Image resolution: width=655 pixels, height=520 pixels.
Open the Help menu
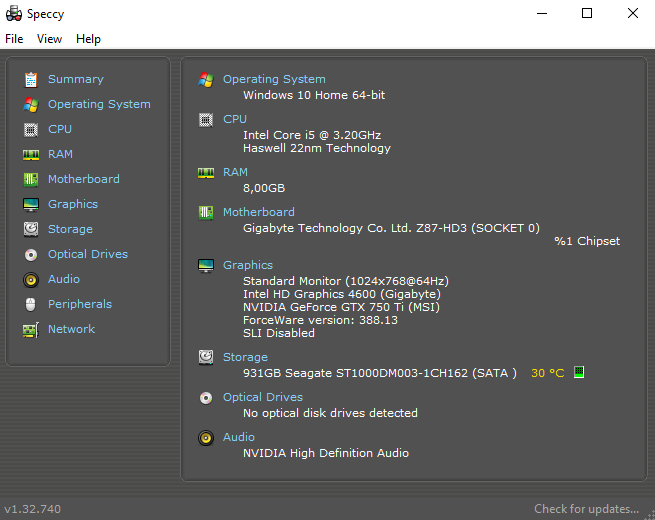tap(88, 39)
